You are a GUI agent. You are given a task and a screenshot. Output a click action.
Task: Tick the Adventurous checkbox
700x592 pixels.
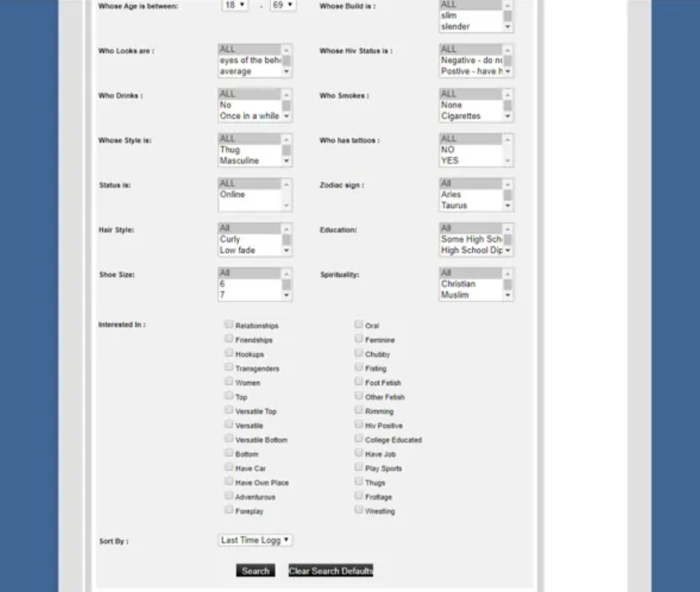(229, 496)
